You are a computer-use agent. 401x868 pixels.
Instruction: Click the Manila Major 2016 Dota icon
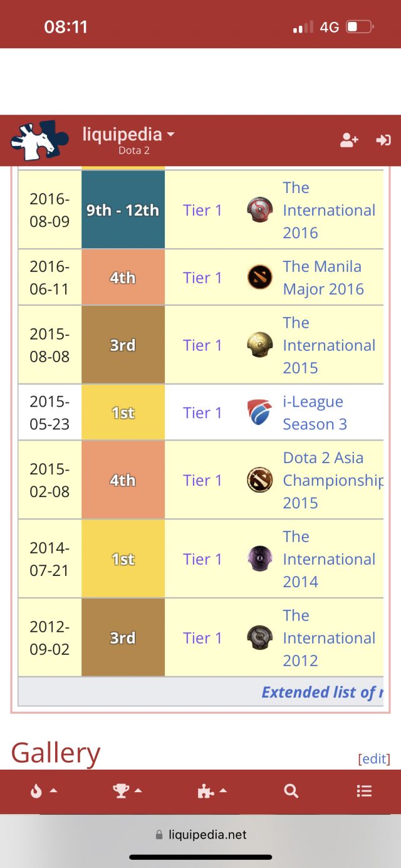point(259,278)
